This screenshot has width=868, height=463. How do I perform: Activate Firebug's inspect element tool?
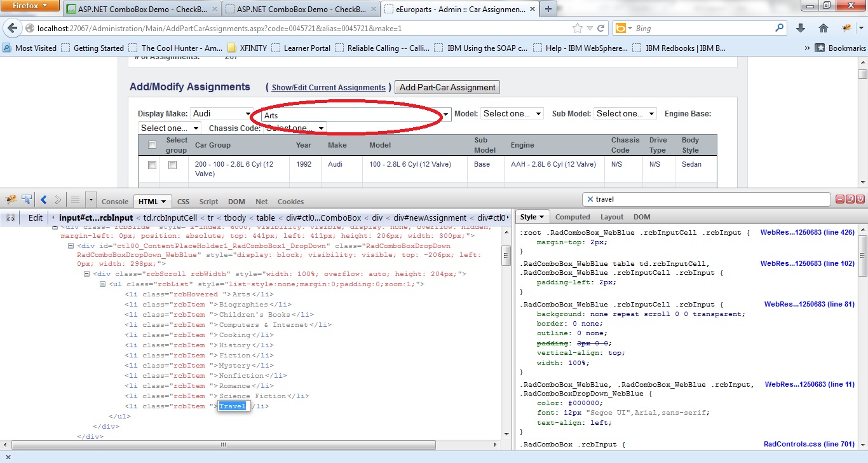coord(27,200)
